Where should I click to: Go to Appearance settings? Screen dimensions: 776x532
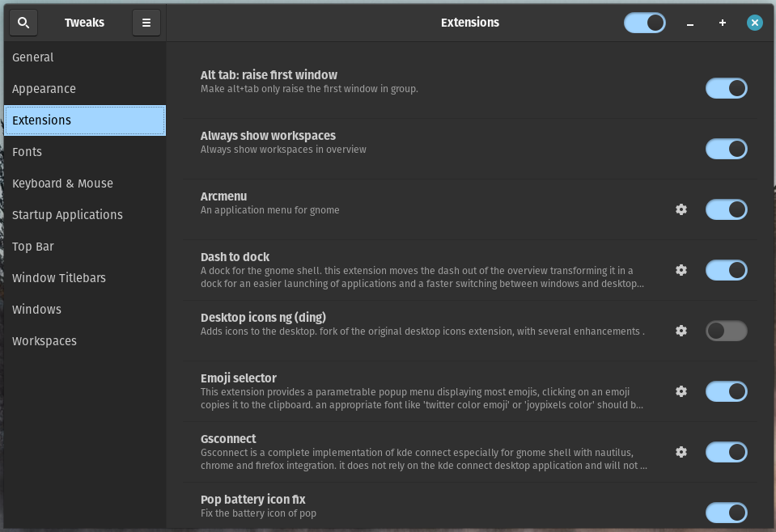[x=85, y=89]
